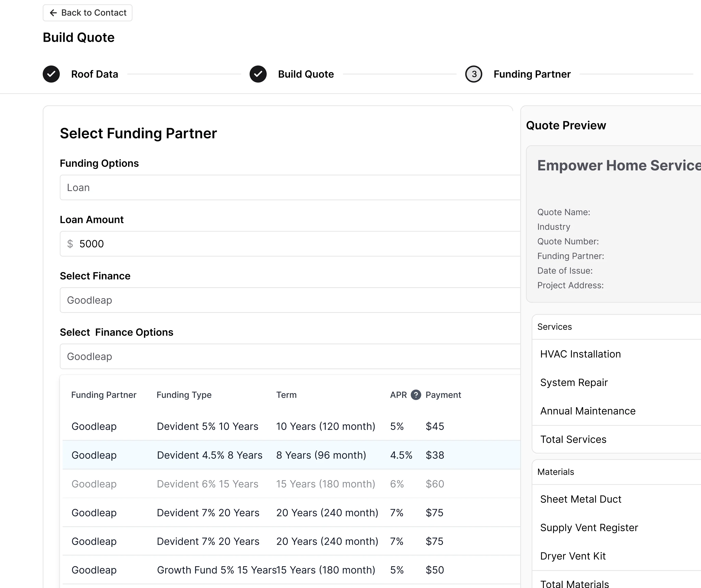
Task: Open the Select Finance Options dropdown
Action: (x=290, y=356)
